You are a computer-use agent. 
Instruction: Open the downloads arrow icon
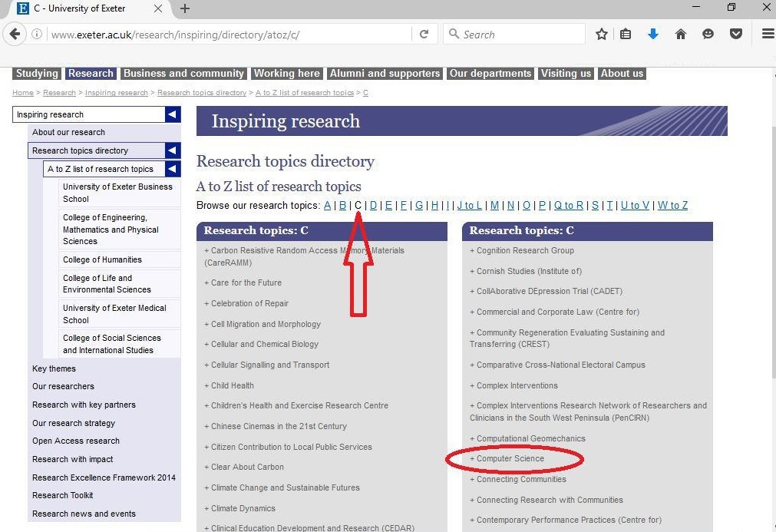click(x=652, y=34)
